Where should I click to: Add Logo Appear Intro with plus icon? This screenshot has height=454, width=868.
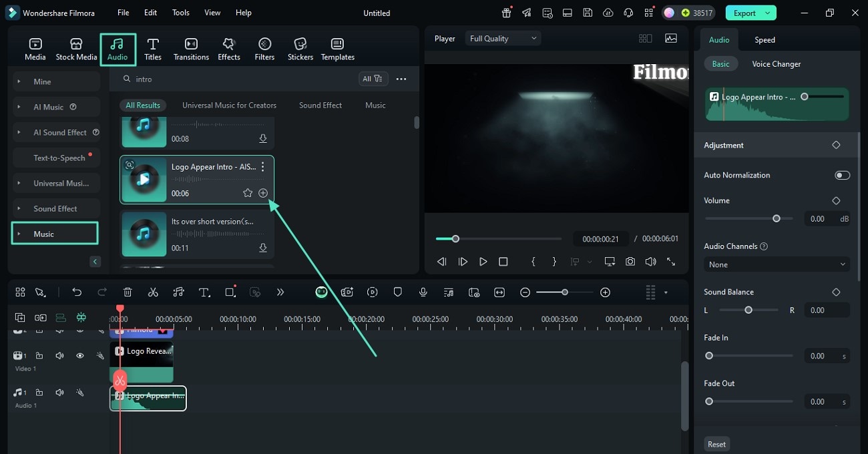263,193
